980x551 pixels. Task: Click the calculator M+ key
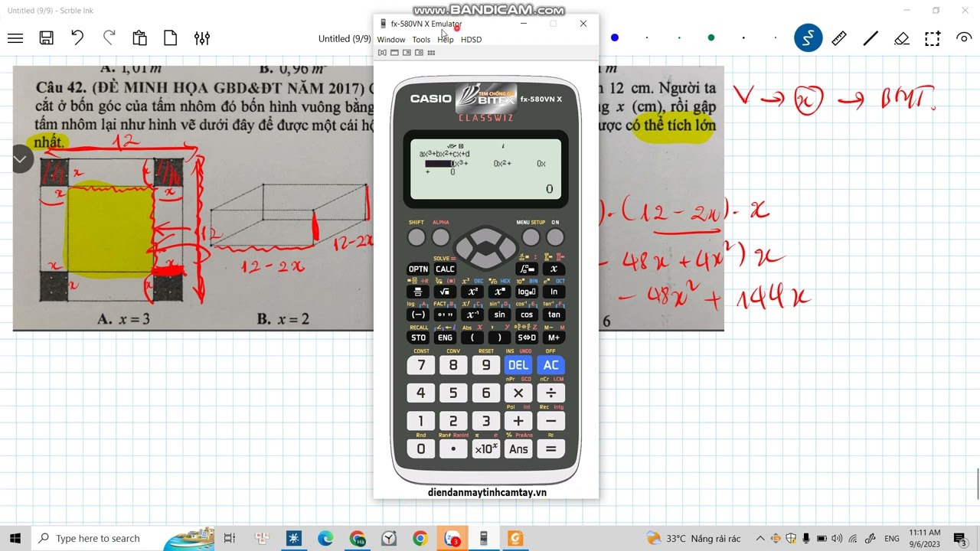(x=554, y=337)
